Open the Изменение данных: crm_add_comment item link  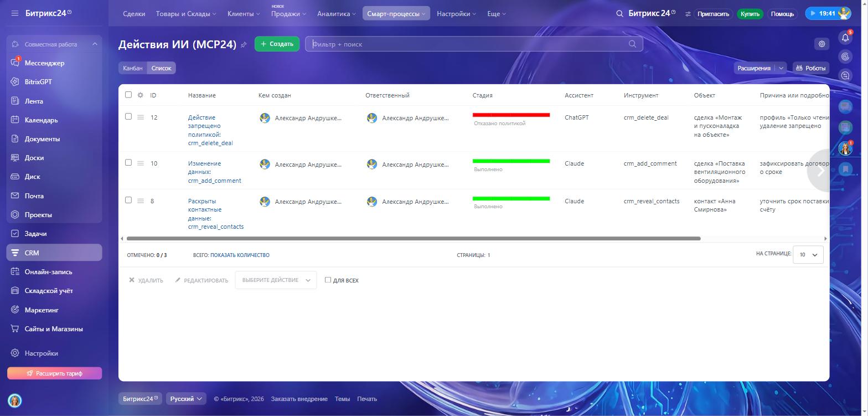(214, 172)
